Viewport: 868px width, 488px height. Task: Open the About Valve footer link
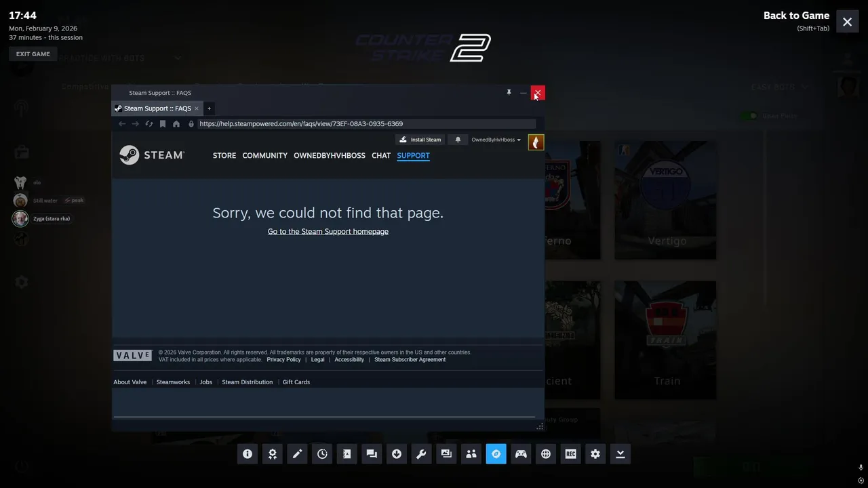[x=130, y=382]
